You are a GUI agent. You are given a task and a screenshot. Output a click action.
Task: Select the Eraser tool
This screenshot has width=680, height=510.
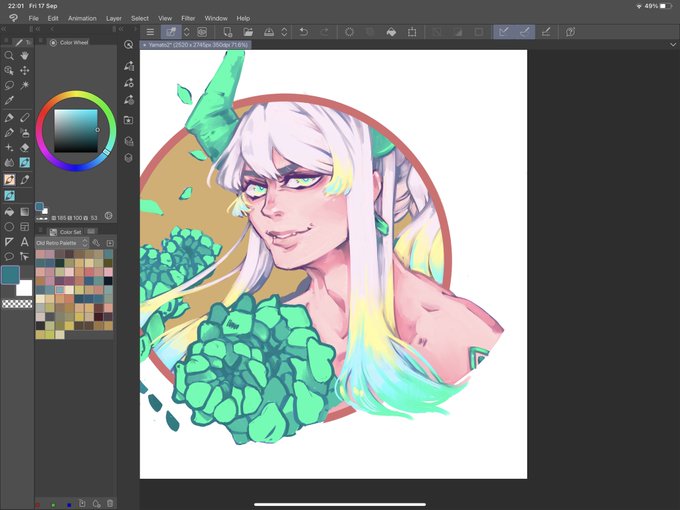coord(25,147)
